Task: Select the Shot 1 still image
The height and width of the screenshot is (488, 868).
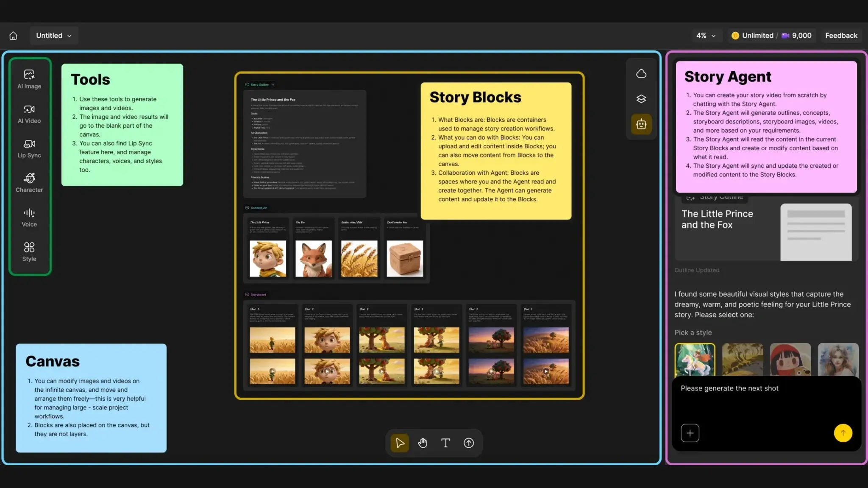Action: (273, 340)
